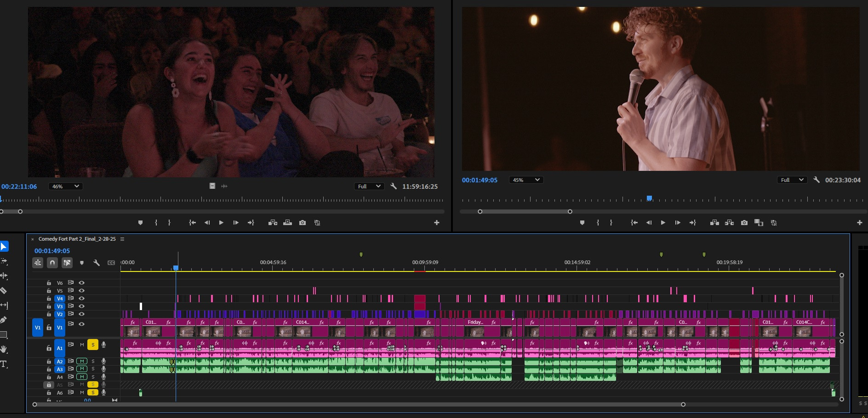868x418 pixels.
Task: Close Comedy Fort Part 2 sequence tab
Action: (x=32, y=239)
